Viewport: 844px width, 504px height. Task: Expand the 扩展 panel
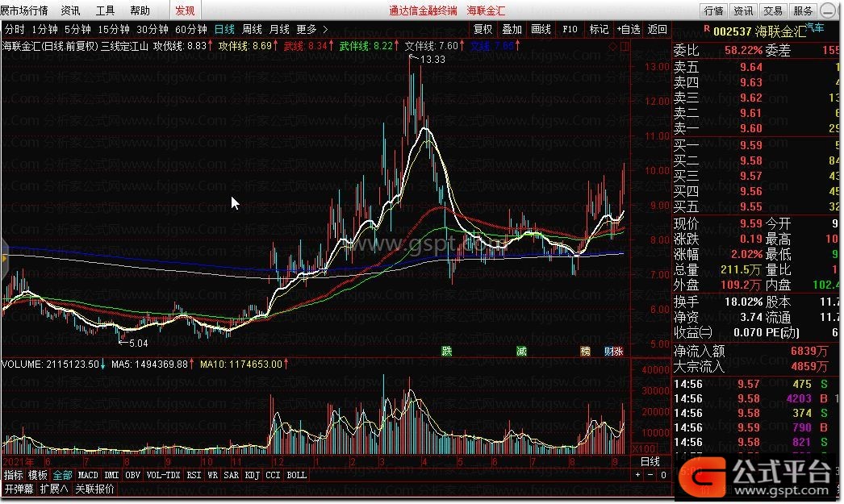click(54, 489)
